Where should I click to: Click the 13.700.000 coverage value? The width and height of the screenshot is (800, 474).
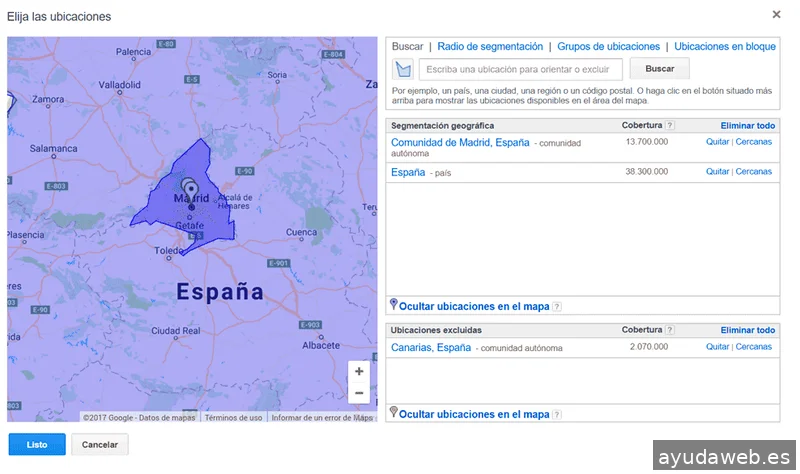(646, 142)
